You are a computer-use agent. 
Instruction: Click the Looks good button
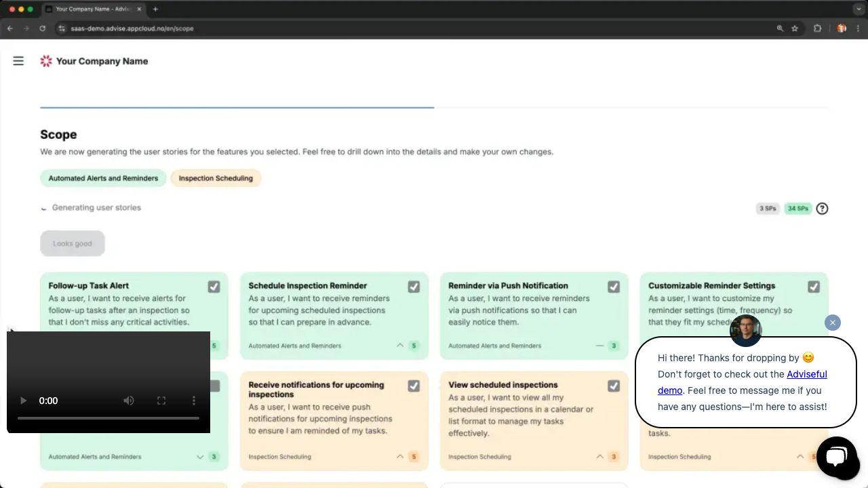point(73,243)
